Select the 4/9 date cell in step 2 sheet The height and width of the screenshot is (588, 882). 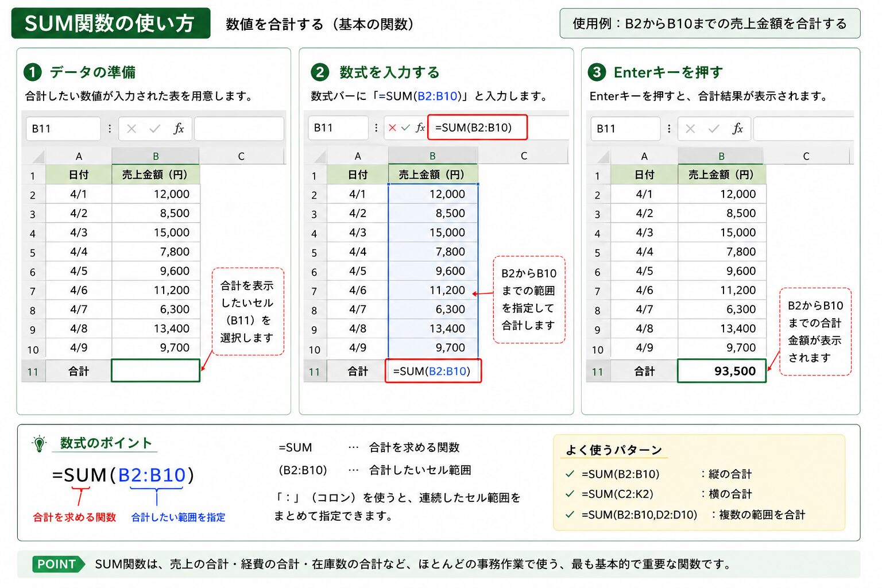click(358, 347)
